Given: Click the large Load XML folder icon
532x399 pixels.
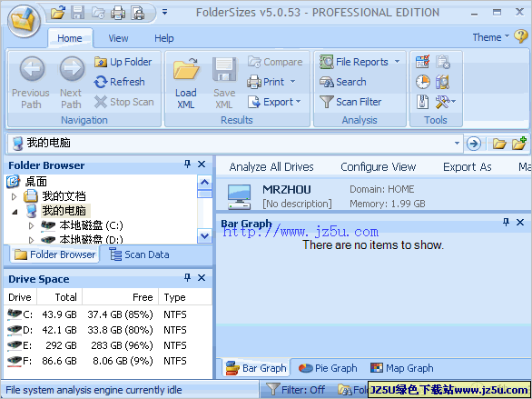Looking at the screenshot, I should click(186, 70).
